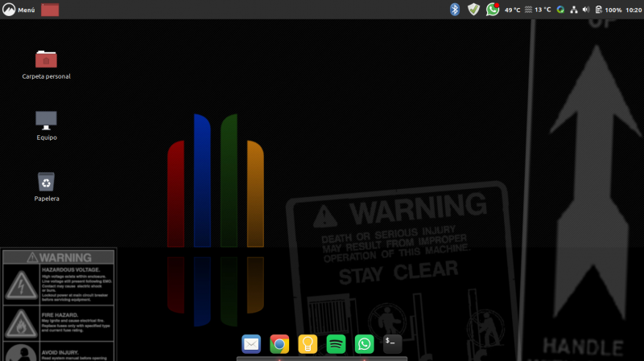The width and height of the screenshot is (644, 361).
Task: Launch the mail envelope app from the dock
Action: [251, 344]
